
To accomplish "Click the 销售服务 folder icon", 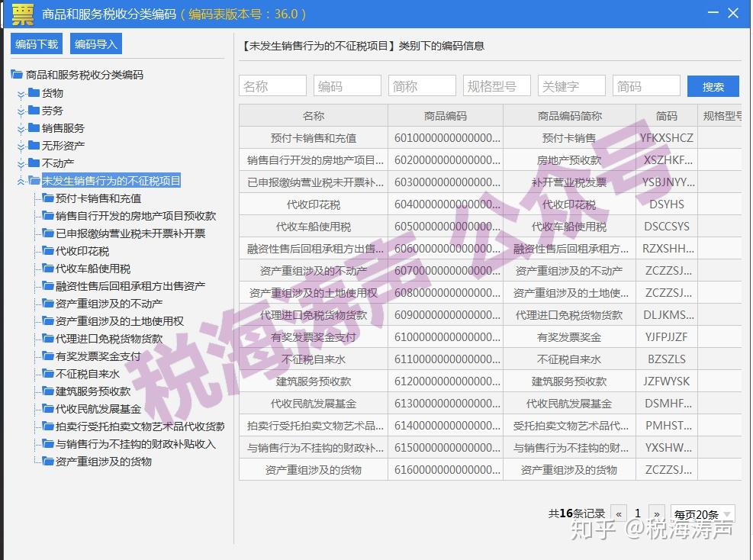I will point(34,127).
